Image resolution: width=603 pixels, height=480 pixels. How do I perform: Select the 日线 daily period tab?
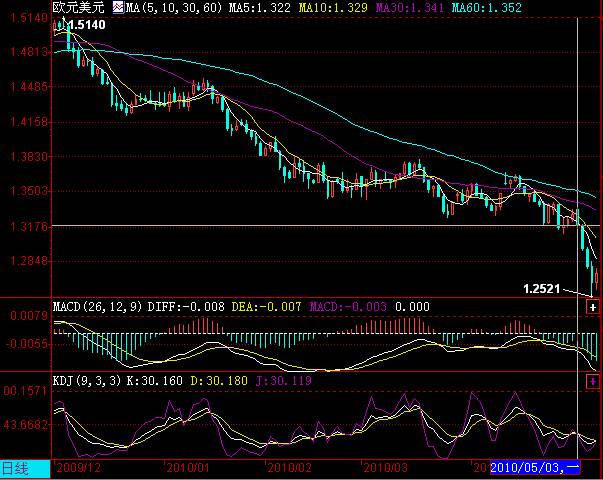25,469
